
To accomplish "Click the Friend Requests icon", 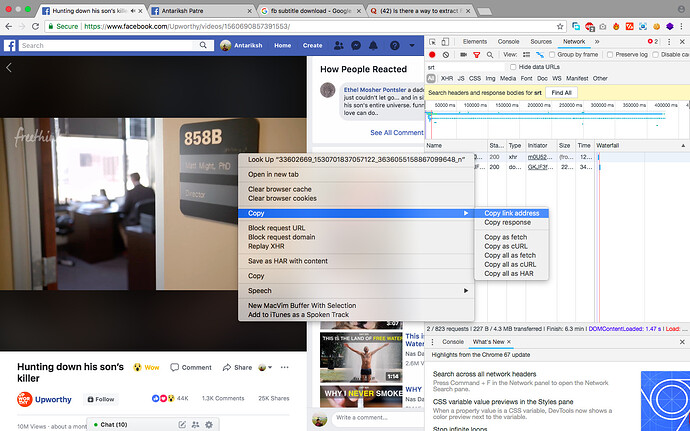I will (340, 46).
